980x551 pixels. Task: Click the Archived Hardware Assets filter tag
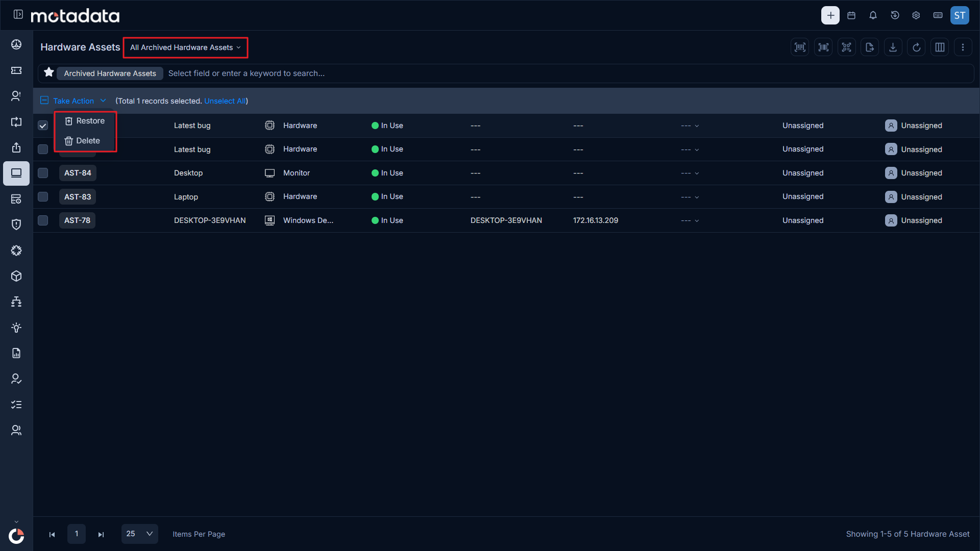click(110, 73)
